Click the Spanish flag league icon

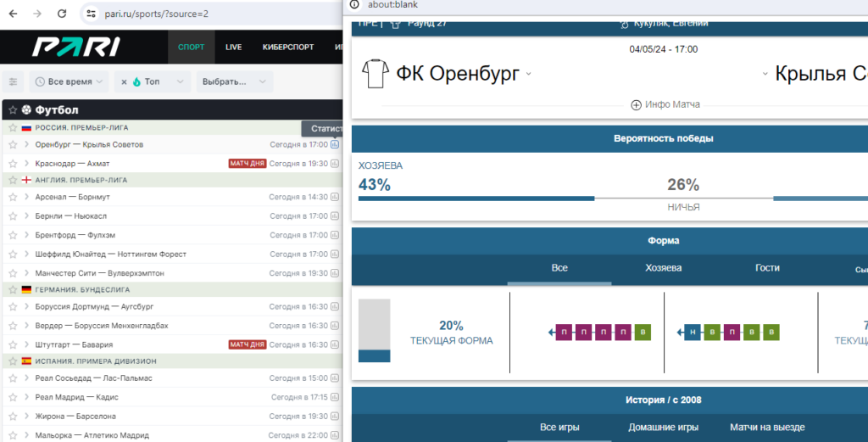pos(26,361)
